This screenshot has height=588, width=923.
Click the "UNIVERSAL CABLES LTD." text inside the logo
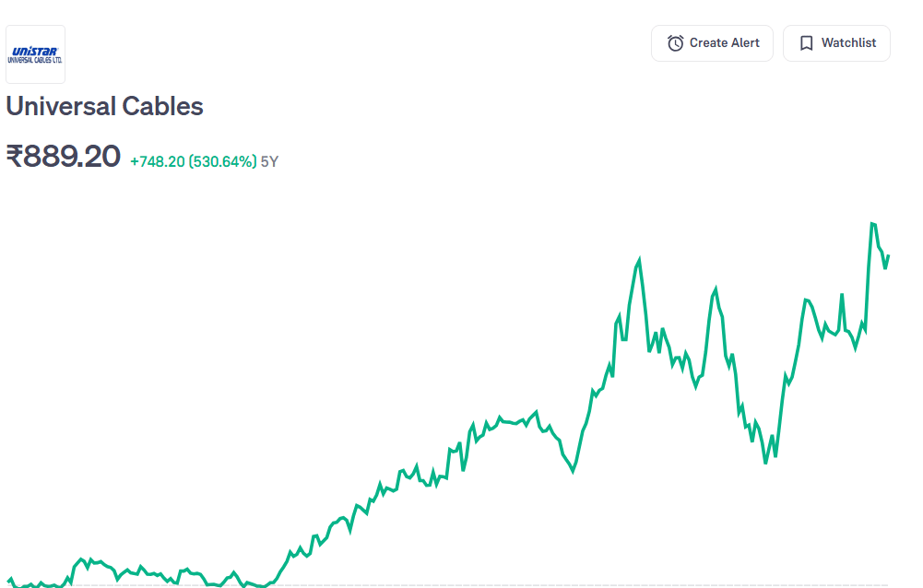click(x=35, y=60)
